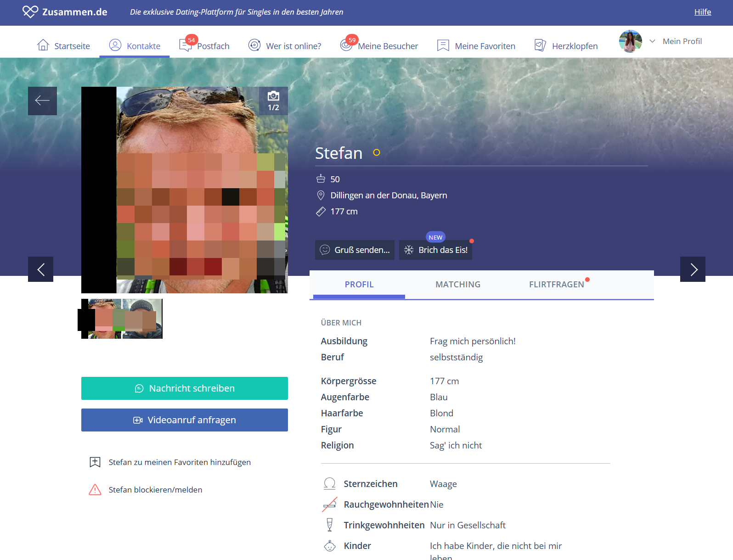
Task: Click my profile avatar picture
Action: coord(631,41)
